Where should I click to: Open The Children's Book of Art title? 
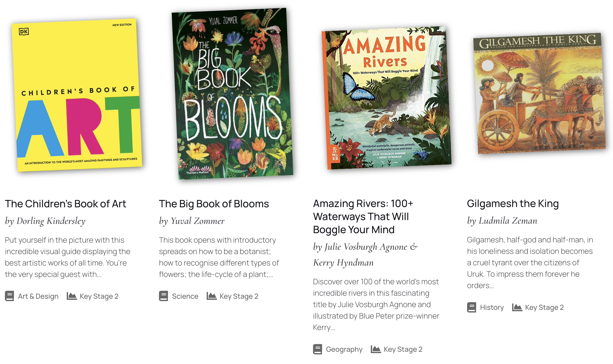click(66, 204)
